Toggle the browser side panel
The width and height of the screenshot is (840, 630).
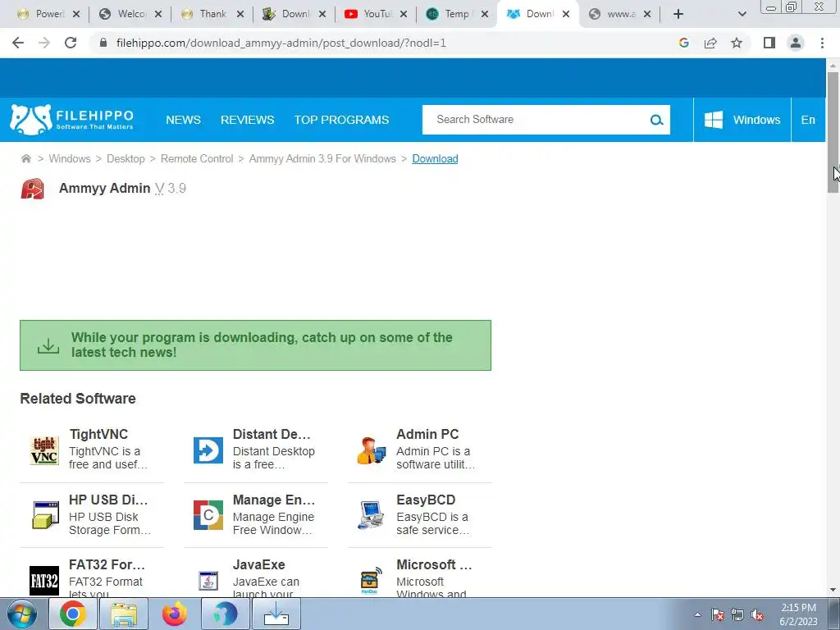coord(769,43)
